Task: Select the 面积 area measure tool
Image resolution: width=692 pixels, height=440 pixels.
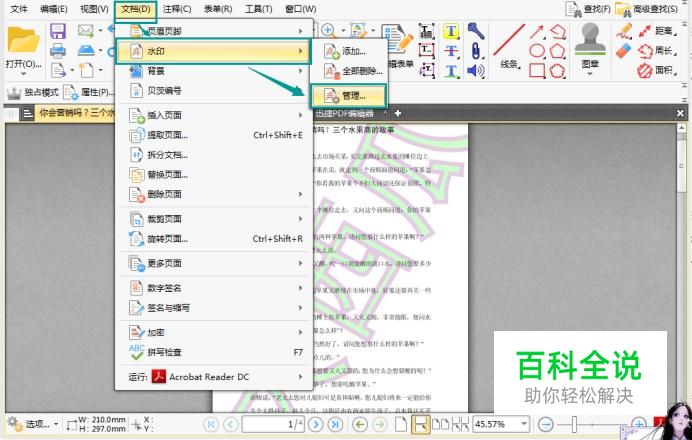Action: [x=658, y=70]
